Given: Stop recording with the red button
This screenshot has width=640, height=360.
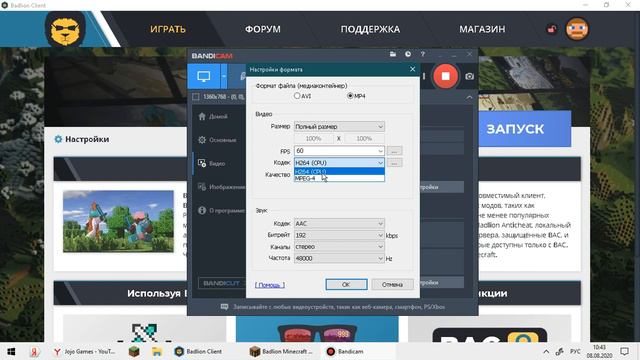Looking at the screenshot, I should [x=445, y=76].
